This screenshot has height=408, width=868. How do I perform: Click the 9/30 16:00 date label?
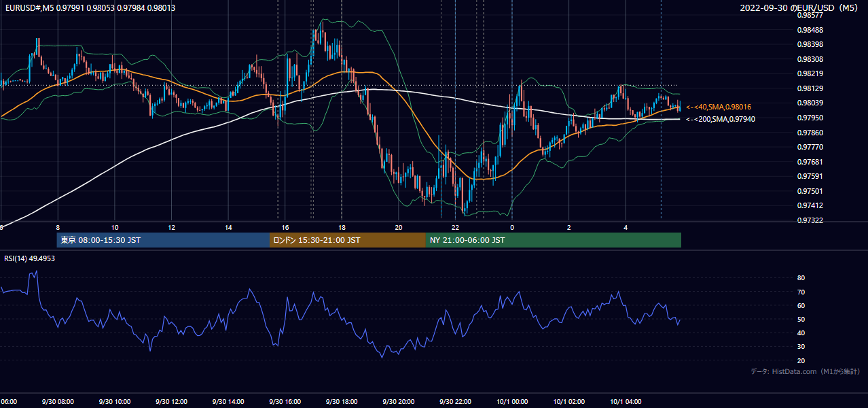coord(285,402)
